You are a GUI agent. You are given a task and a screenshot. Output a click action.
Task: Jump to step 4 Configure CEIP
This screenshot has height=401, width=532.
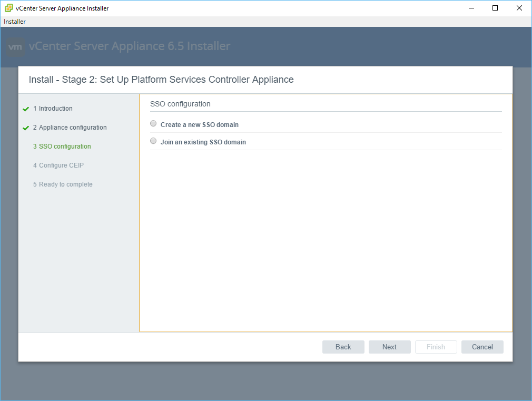[x=61, y=165]
